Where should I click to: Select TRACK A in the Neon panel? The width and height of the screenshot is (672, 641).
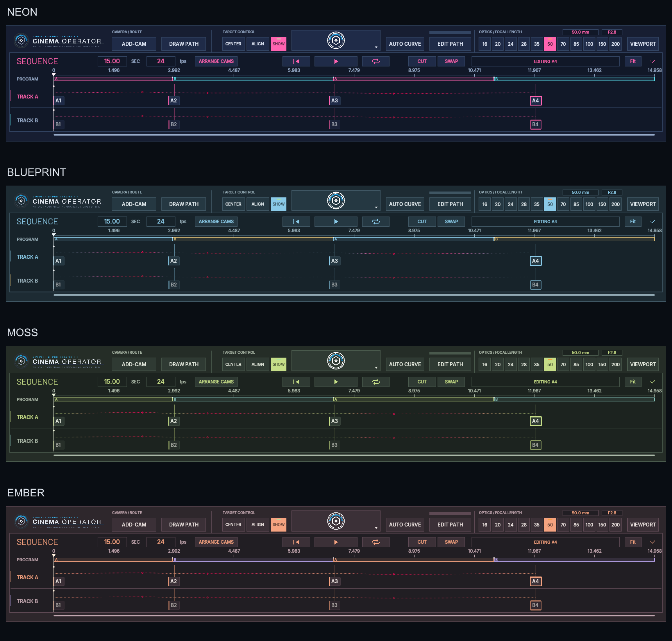click(27, 97)
